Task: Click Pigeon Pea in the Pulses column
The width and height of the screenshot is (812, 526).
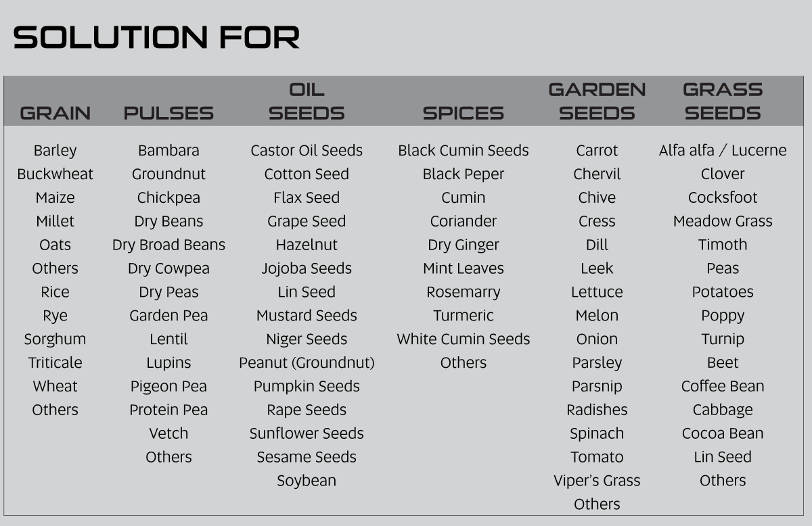Action: (x=168, y=387)
